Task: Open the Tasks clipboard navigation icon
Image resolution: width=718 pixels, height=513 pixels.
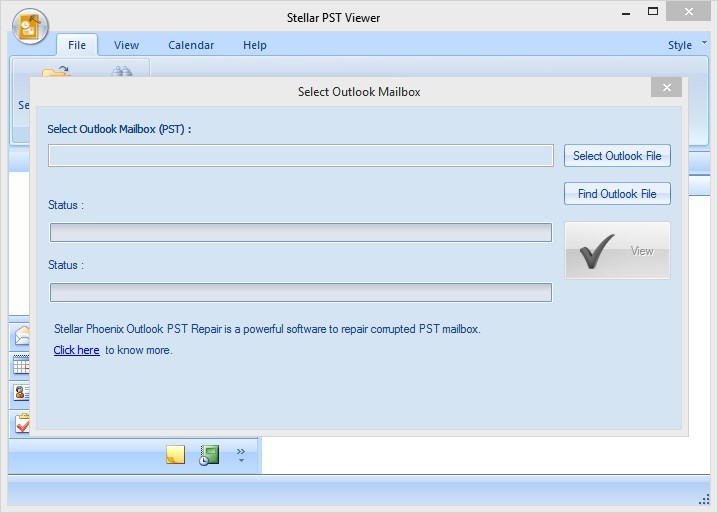Action: [x=22, y=423]
